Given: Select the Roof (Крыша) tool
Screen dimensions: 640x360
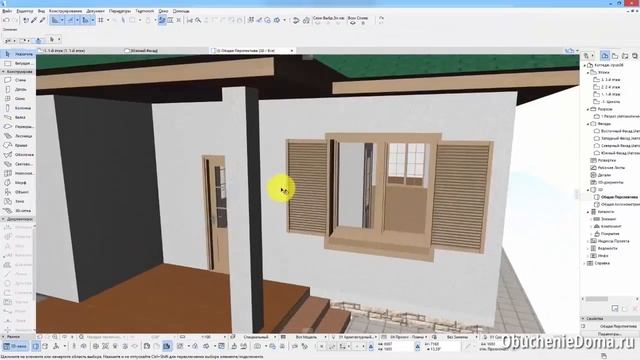Looking at the screenshot, I should (x=18, y=145).
